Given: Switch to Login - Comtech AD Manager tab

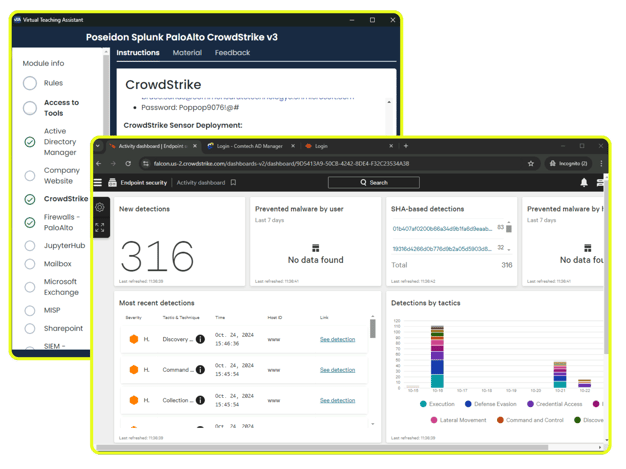Looking at the screenshot, I should [250, 146].
